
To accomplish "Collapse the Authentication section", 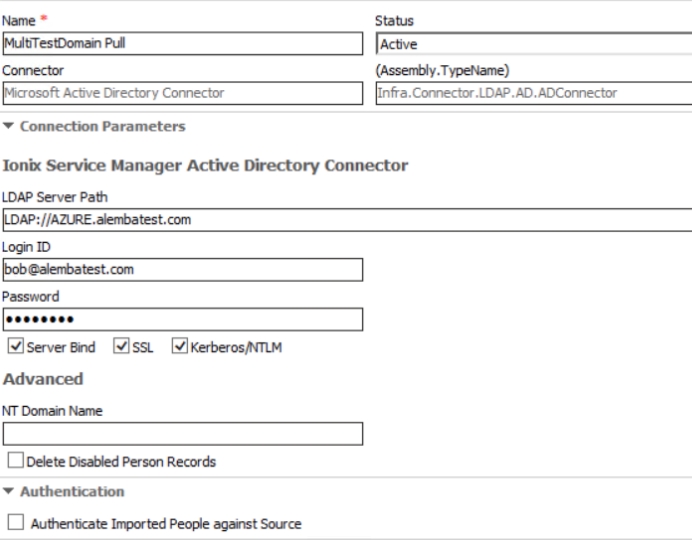I will point(10,492).
